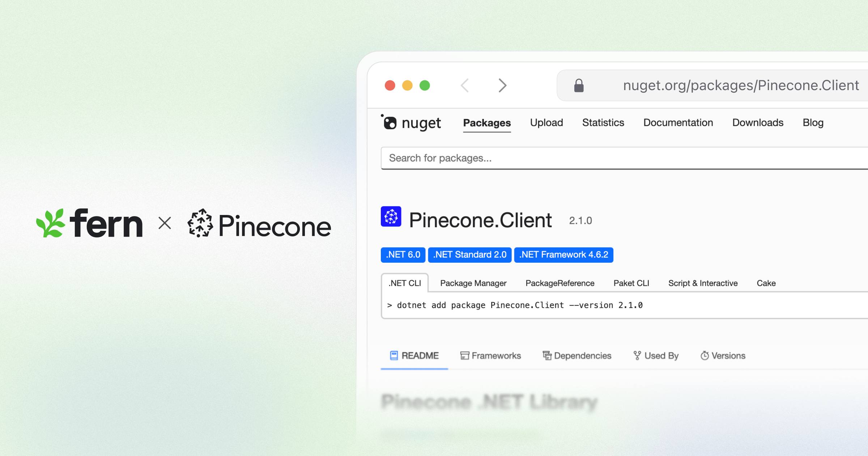Minimize the browser with yellow button
Screen dimensions: 868x456
(407, 85)
